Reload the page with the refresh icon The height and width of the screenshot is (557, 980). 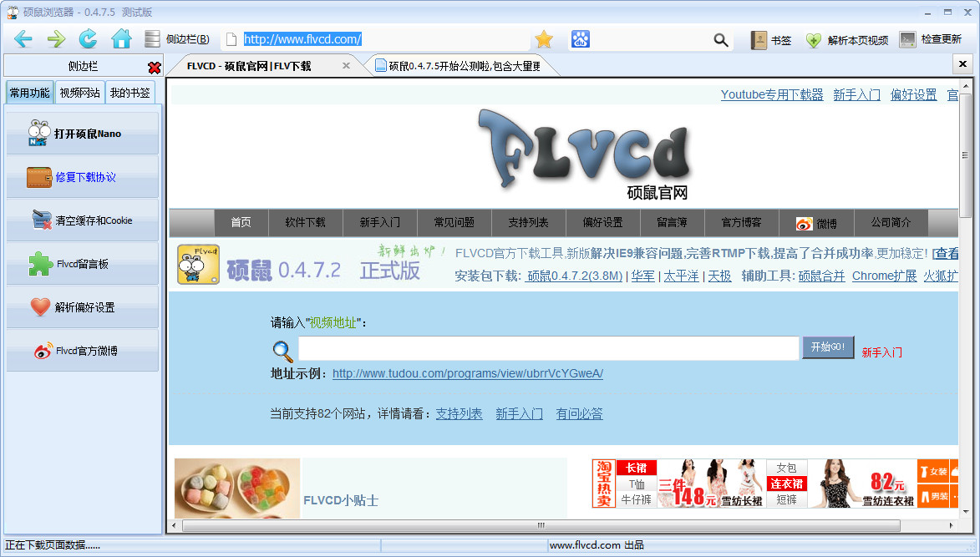coord(88,39)
